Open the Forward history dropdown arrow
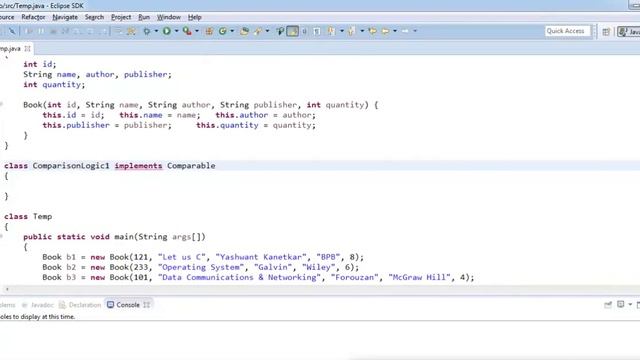This screenshot has width=640, height=360. (415, 31)
